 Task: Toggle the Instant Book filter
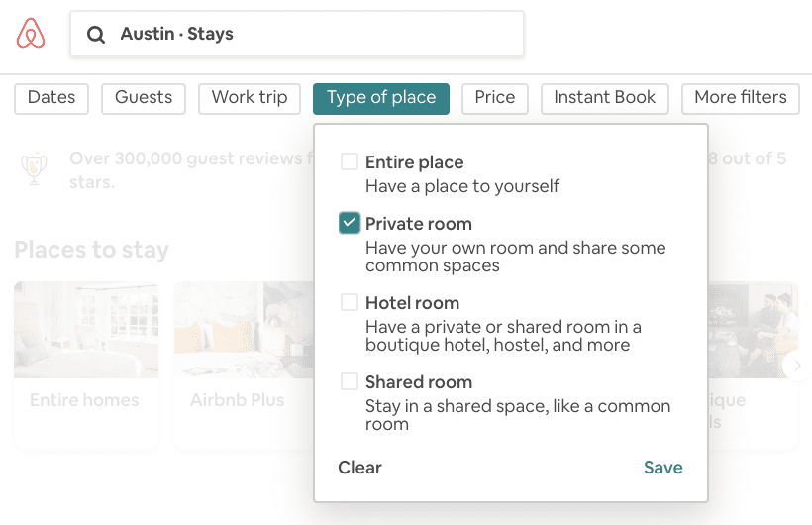[x=605, y=98]
